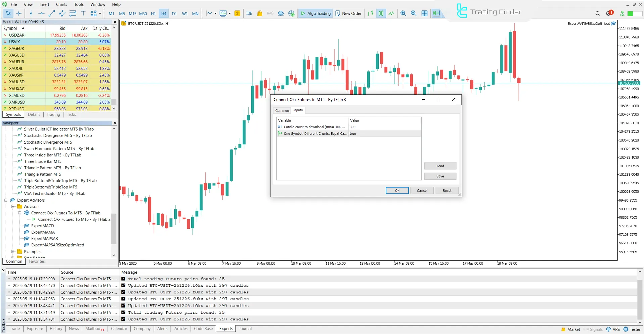Zoom out on the chart

(x=414, y=13)
